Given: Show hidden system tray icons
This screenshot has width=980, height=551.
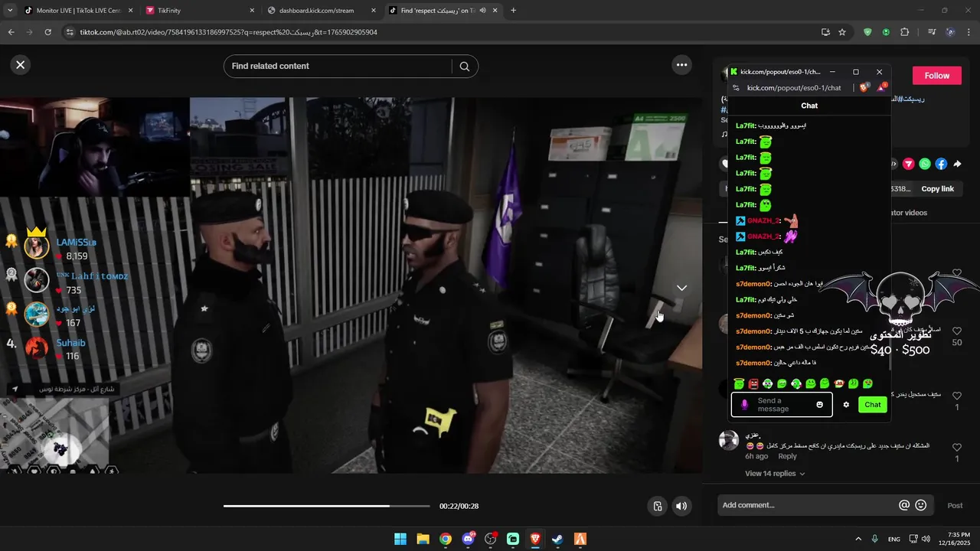Looking at the screenshot, I should click(x=857, y=539).
